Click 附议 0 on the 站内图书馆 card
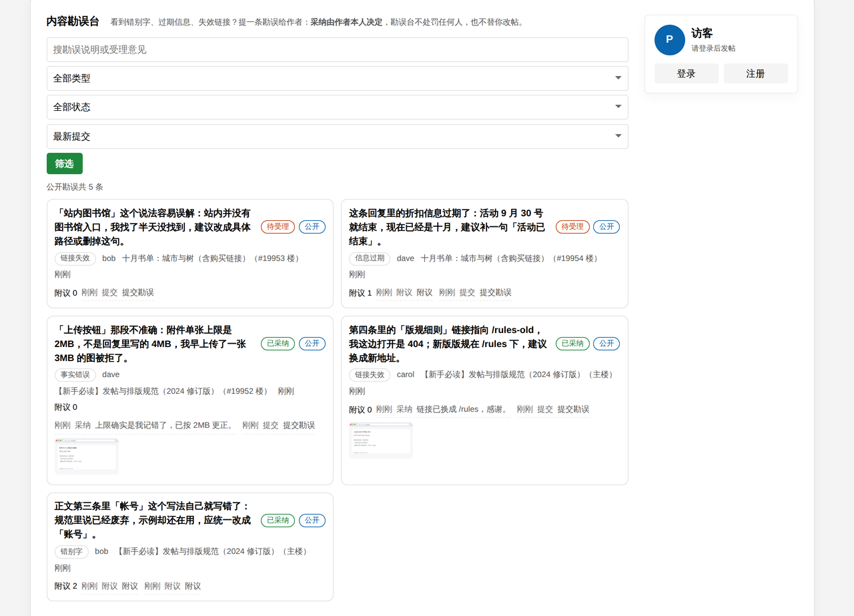Viewport: 854px width, 616px height. pyautogui.click(x=66, y=293)
